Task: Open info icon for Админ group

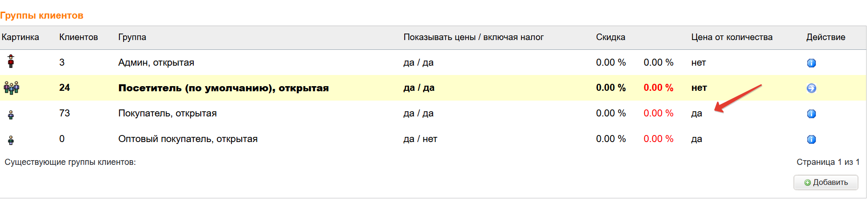Action: tap(811, 63)
